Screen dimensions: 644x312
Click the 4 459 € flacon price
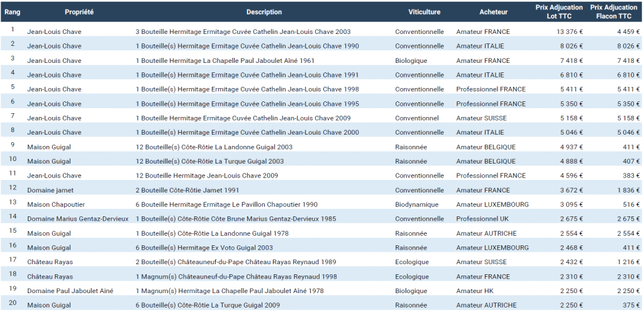pyautogui.click(x=628, y=31)
